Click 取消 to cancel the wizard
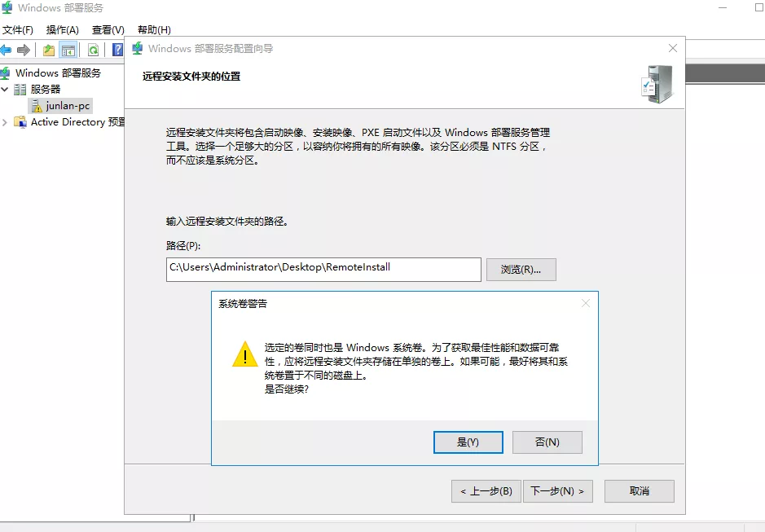The height and width of the screenshot is (532, 765). 639,491
